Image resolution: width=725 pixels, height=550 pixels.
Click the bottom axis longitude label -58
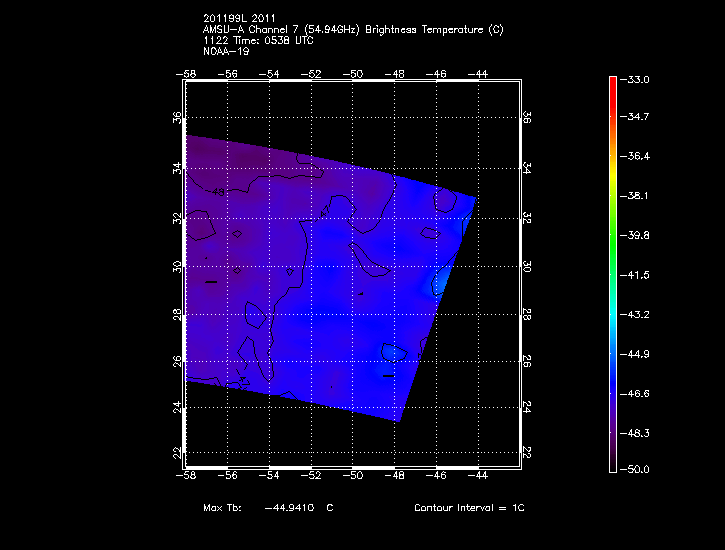pyautogui.click(x=185, y=476)
